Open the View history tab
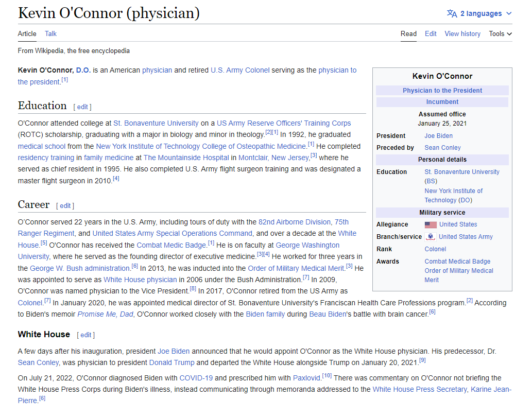The image size is (532, 417). click(x=462, y=33)
